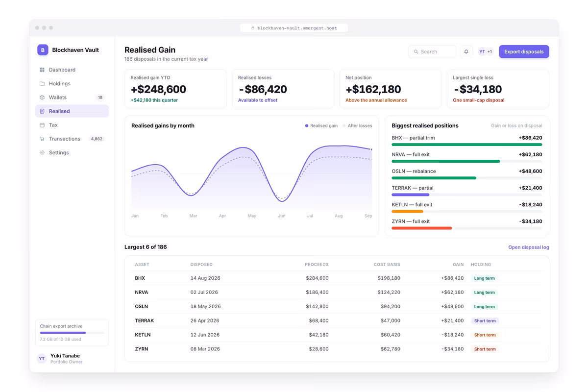Open disposal log link

click(x=528, y=247)
